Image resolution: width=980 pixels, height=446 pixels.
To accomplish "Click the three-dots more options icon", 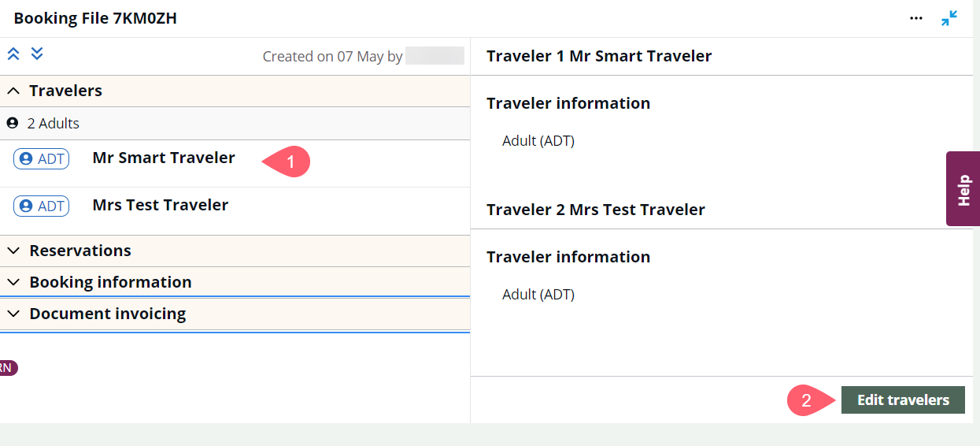I will [x=915, y=18].
